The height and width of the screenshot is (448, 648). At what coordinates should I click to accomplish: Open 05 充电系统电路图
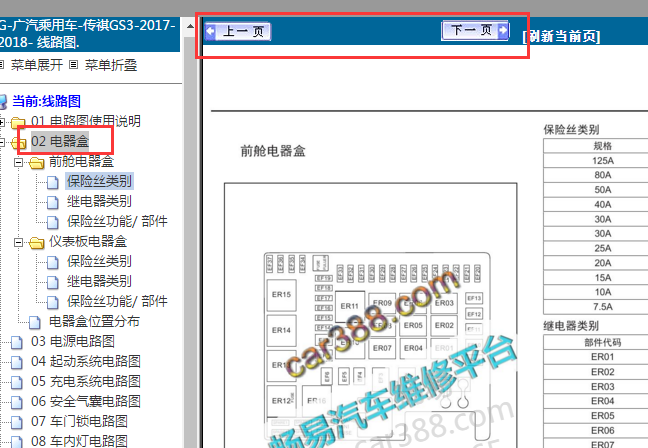(x=86, y=381)
